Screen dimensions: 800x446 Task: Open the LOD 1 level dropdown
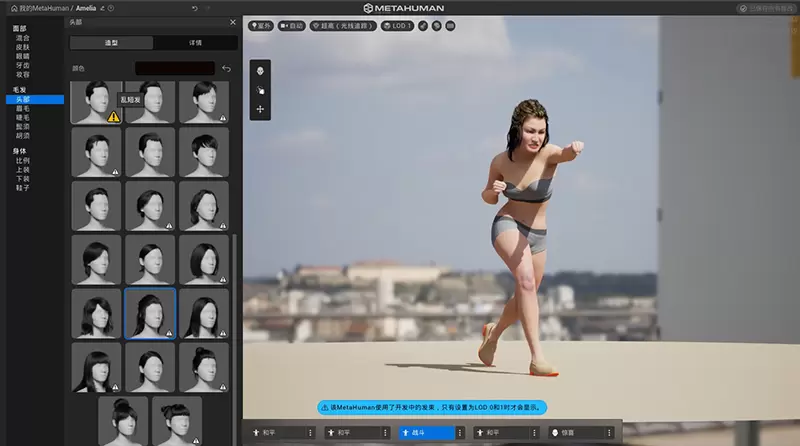pos(399,25)
